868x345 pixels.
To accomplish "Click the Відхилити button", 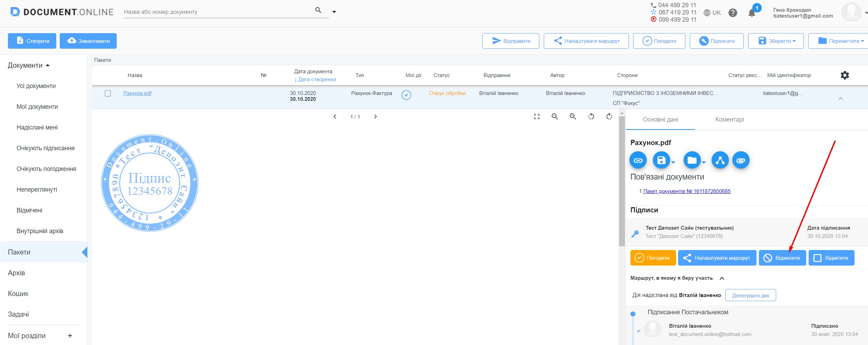I will (782, 258).
